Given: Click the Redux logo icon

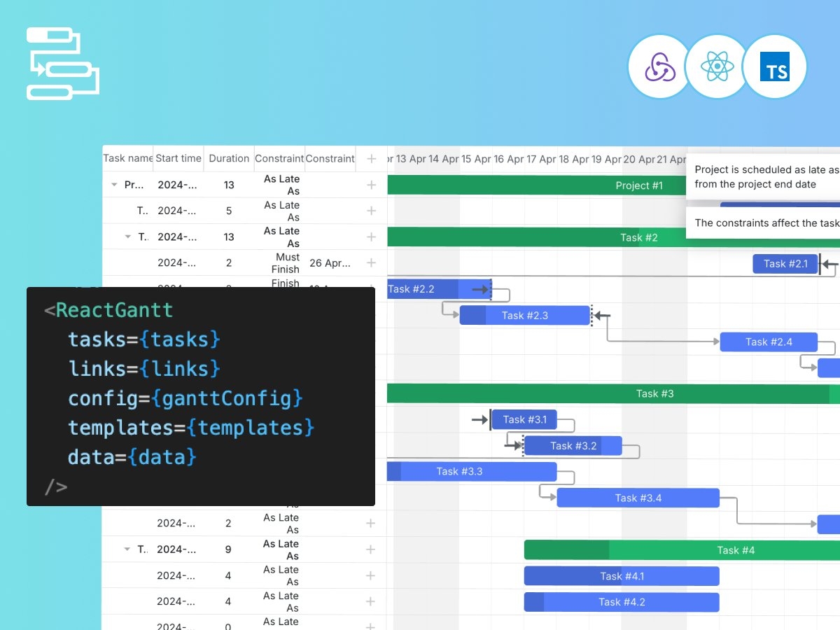Looking at the screenshot, I should point(660,67).
